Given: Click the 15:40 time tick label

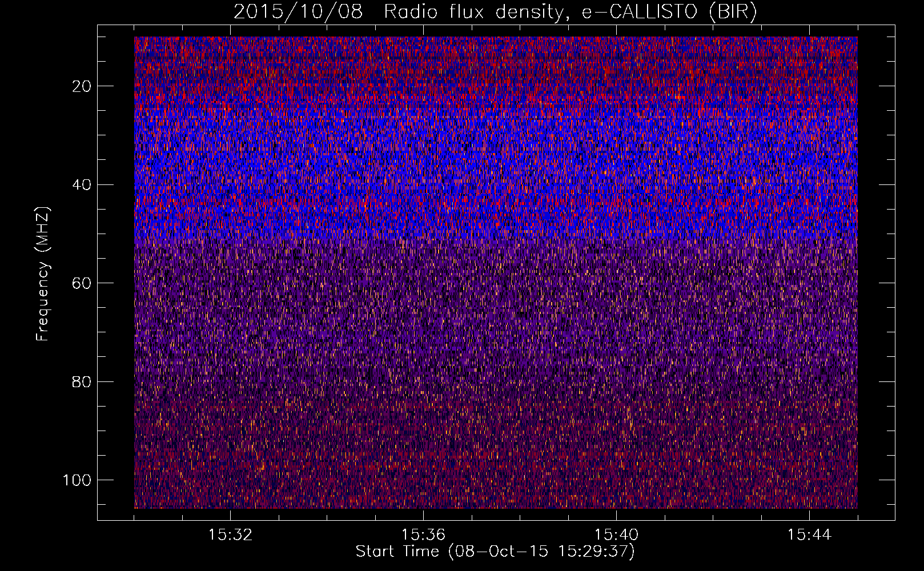Looking at the screenshot, I should click(616, 534).
